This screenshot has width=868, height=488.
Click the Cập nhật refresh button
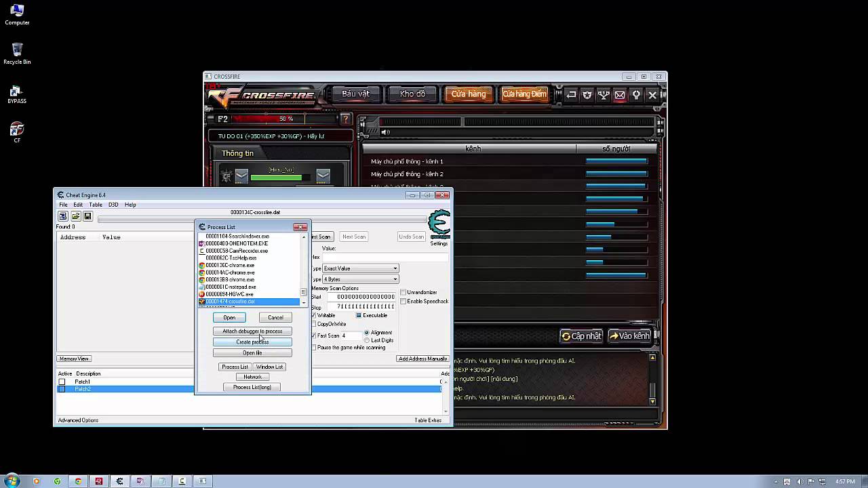[x=581, y=336]
